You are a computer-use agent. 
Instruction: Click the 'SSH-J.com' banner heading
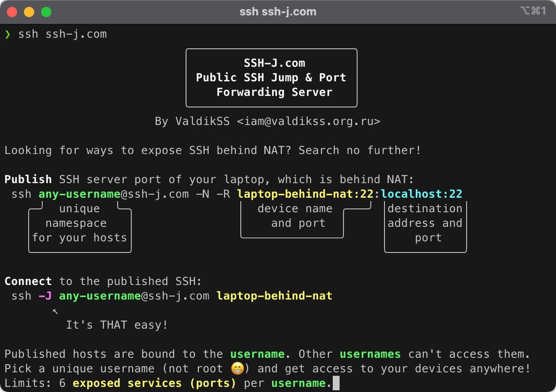(x=275, y=63)
